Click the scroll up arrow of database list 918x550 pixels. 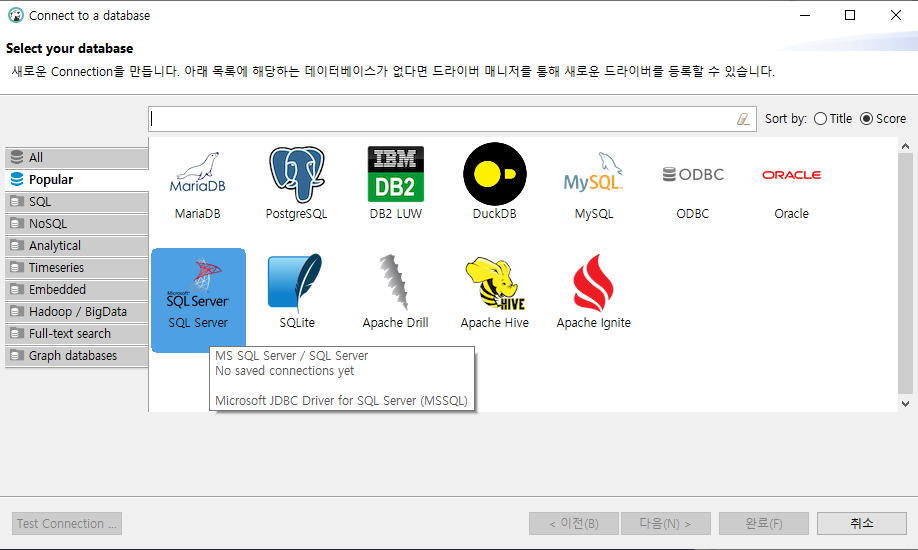(905, 146)
